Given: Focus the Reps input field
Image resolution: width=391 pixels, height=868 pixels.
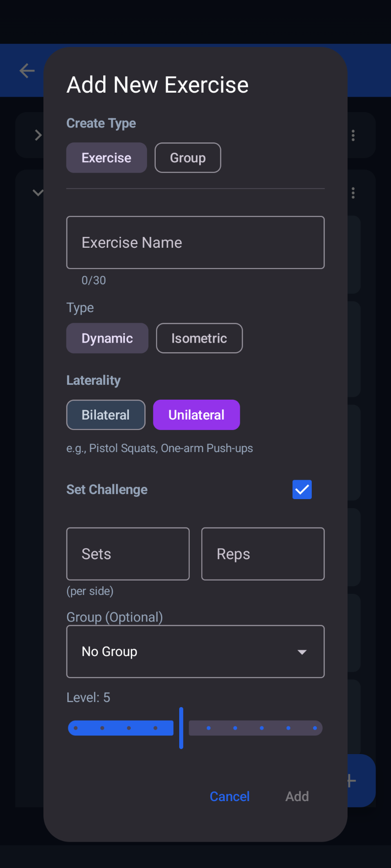Looking at the screenshot, I should coord(263,554).
